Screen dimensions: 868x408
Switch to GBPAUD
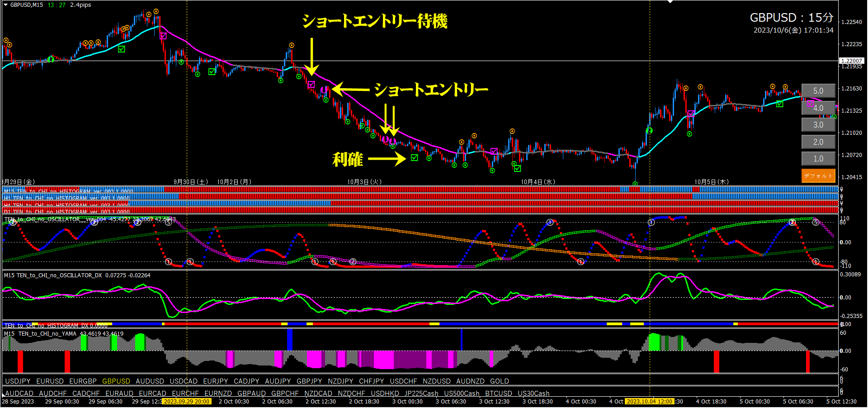click(252, 394)
